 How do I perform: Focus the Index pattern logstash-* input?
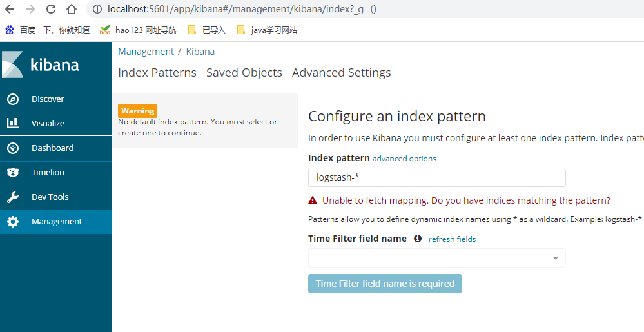(x=437, y=177)
